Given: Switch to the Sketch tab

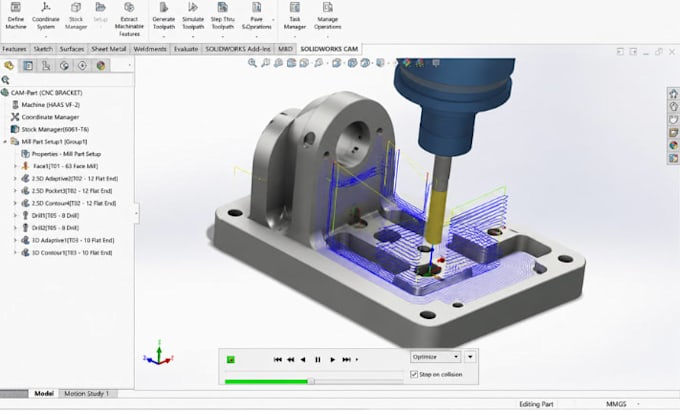Looking at the screenshot, I should (43, 49).
